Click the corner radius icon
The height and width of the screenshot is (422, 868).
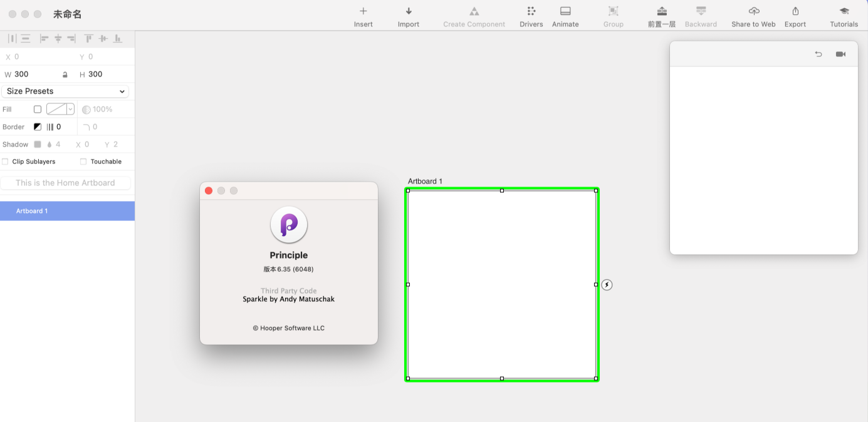click(86, 127)
